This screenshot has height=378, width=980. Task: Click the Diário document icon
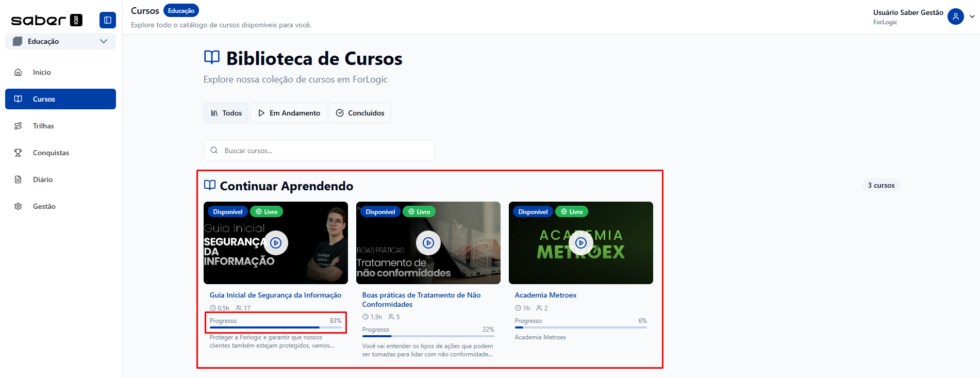click(x=18, y=179)
